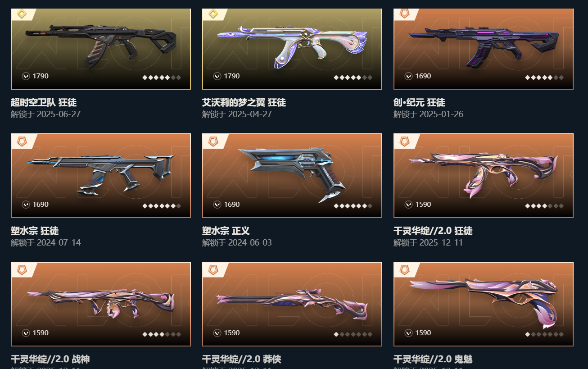The image size is (588, 369).
Task: Click the VP currency icon beside 1790 on 超时空卫队
Action: 26,76
